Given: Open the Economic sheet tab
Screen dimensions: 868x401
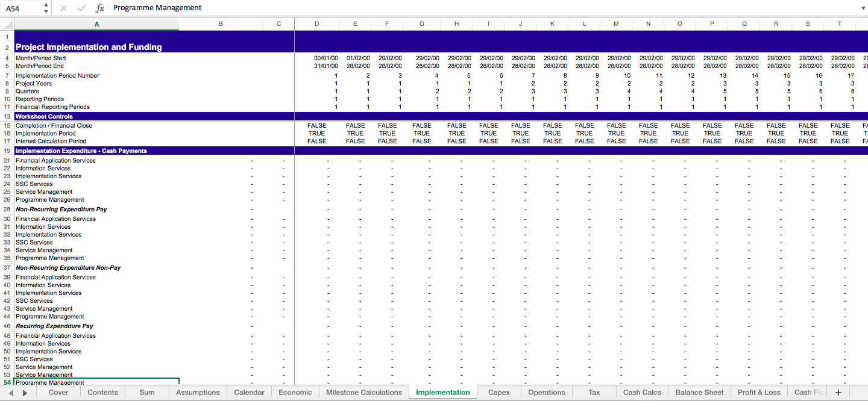Looking at the screenshot, I should [295, 393].
